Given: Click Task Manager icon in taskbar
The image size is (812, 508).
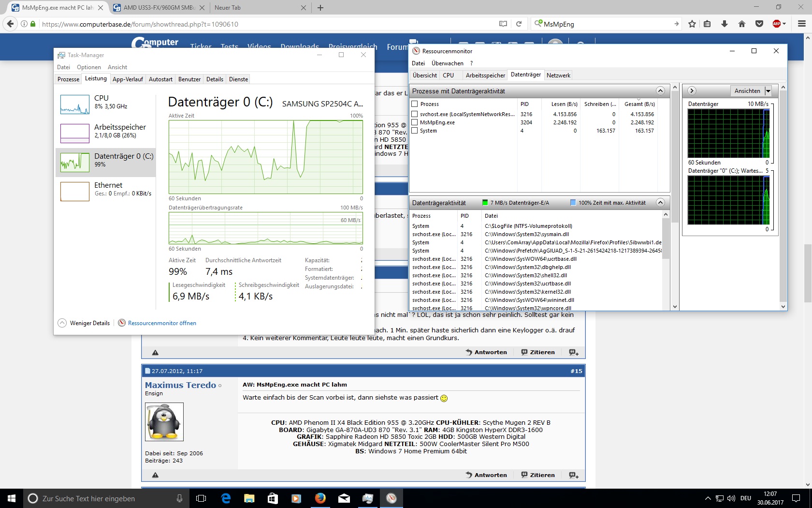Looking at the screenshot, I should tap(367, 498).
